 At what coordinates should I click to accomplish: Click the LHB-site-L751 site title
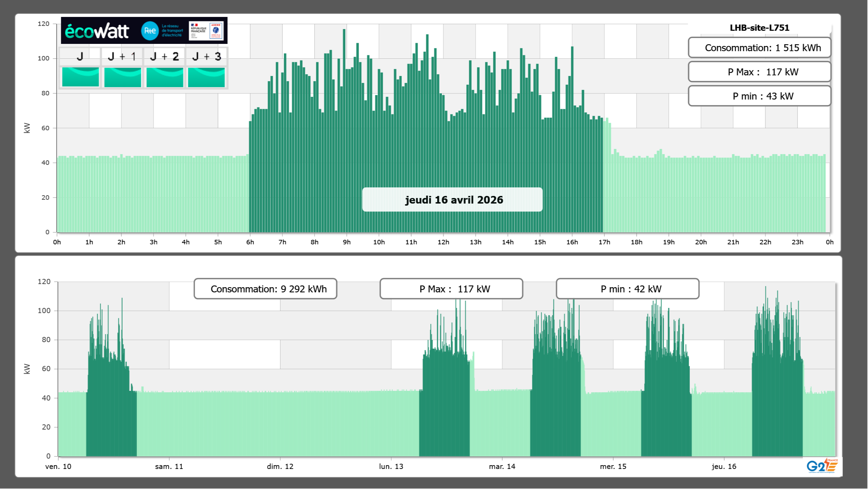[x=759, y=28]
